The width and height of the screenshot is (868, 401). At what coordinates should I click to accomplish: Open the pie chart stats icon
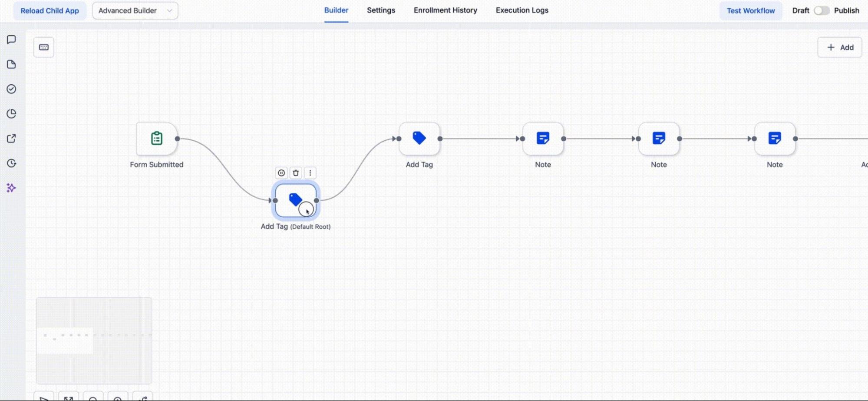(x=11, y=114)
